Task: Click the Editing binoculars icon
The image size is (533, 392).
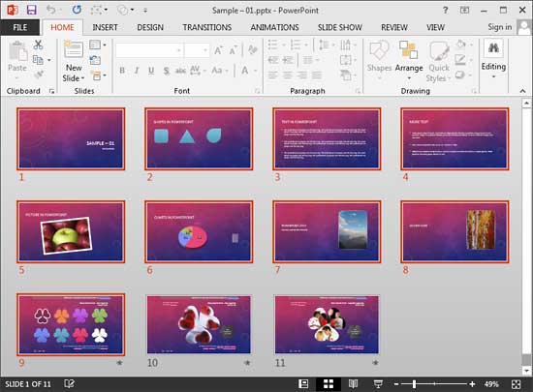Action: tap(493, 48)
